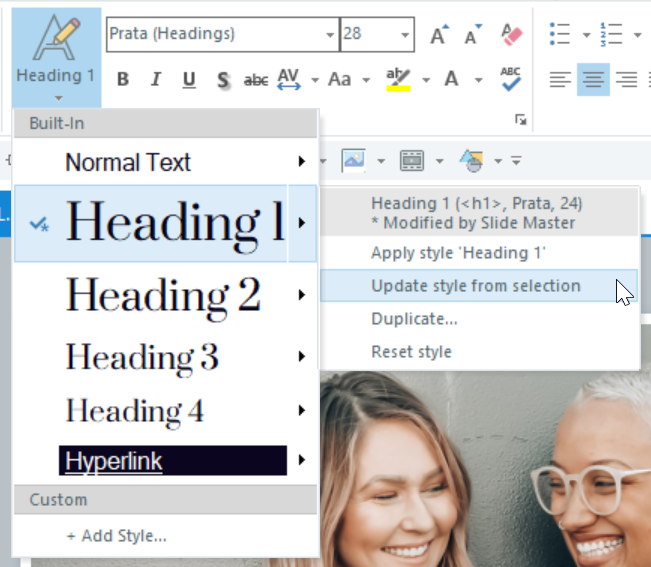The height and width of the screenshot is (567, 651).
Task: Click Decrease Font Size icon
Action: click(472, 34)
